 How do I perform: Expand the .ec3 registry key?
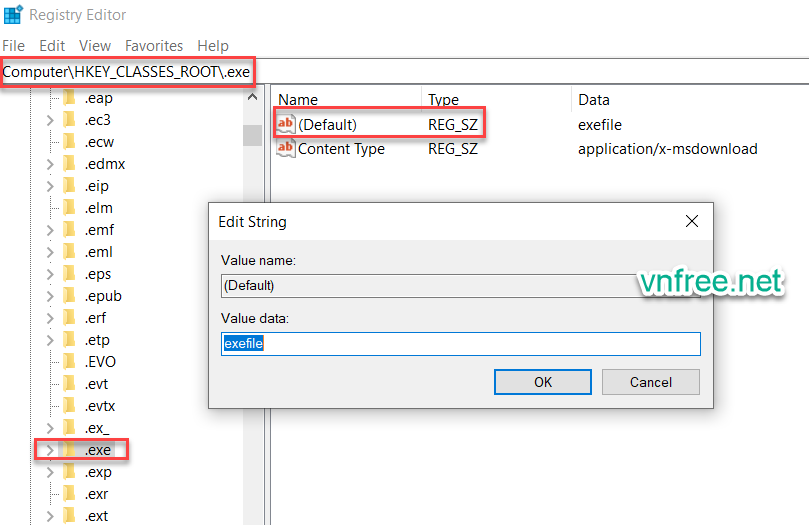coord(49,120)
